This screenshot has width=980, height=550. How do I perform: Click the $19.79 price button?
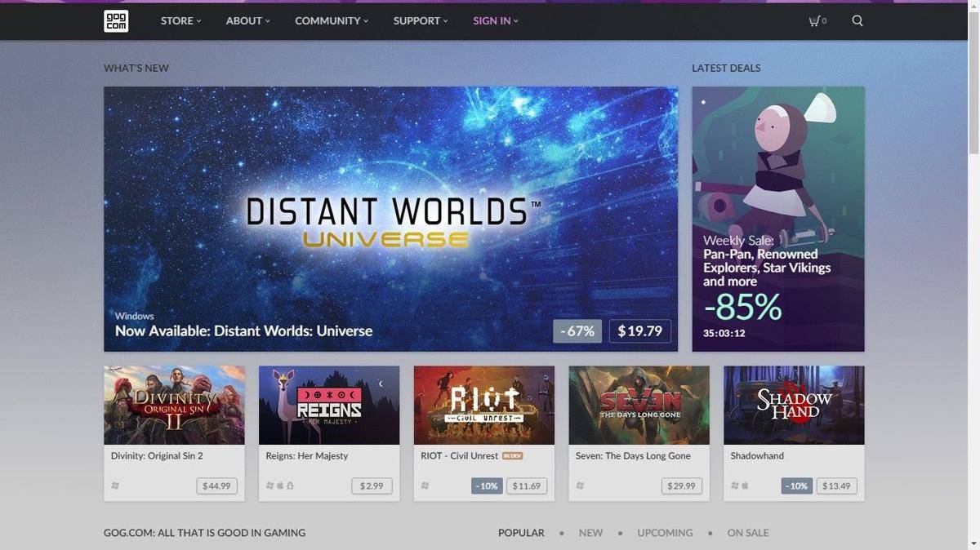pyautogui.click(x=639, y=331)
